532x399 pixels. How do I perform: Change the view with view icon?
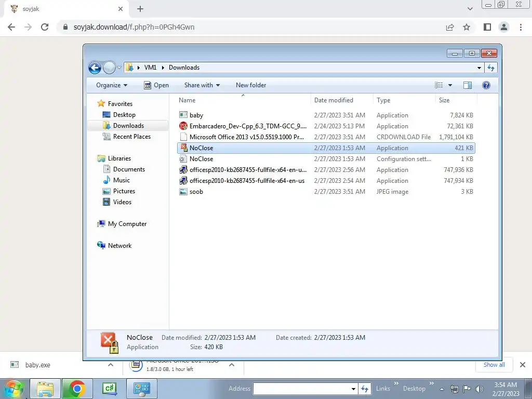click(x=438, y=85)
